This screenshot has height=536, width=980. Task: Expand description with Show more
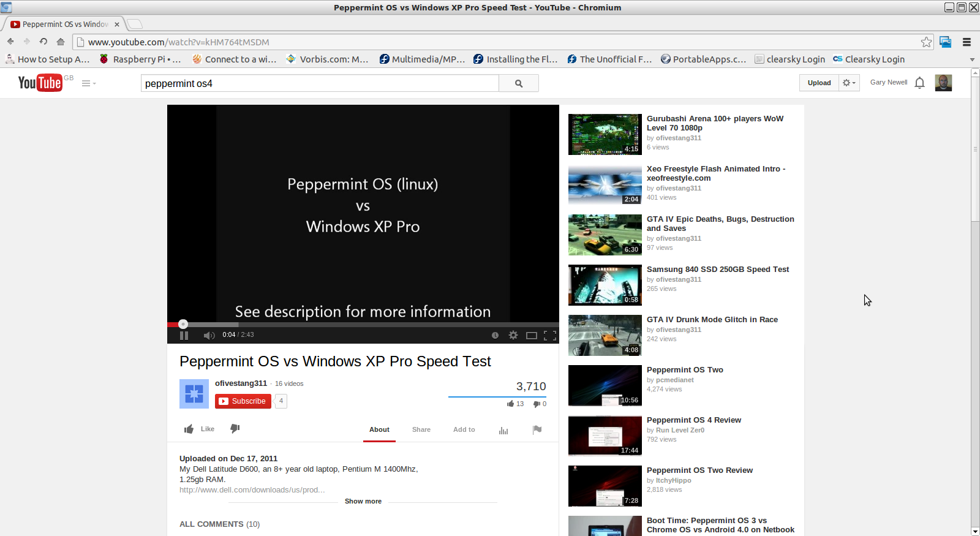click(x=363, y=501)
